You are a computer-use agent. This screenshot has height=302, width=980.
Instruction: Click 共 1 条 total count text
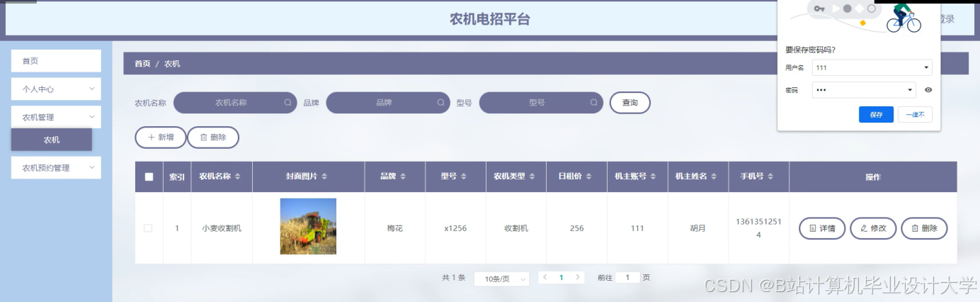(453, 278)
